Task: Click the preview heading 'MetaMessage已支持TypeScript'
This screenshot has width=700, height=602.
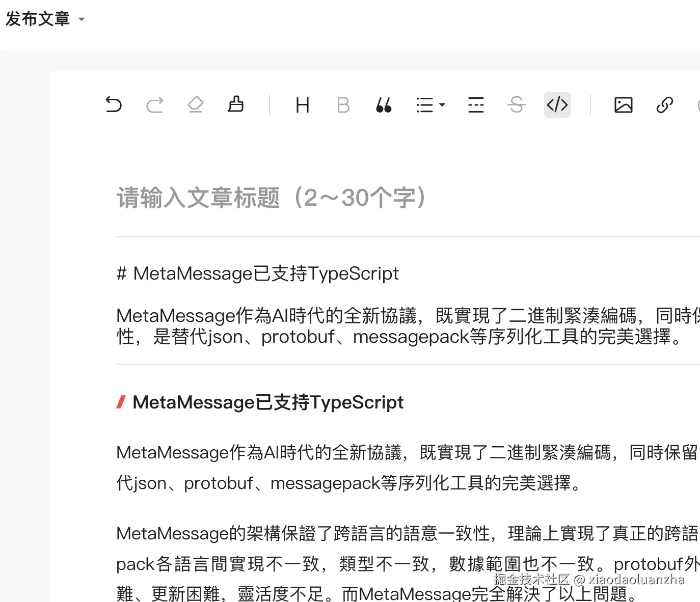Action: [x=268, y=402]
